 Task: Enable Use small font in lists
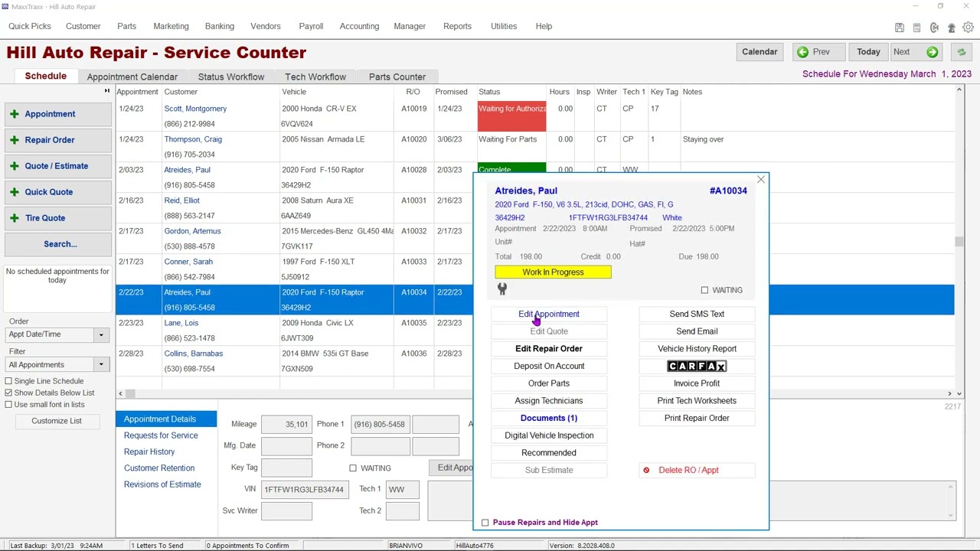[x=8, y=404]
